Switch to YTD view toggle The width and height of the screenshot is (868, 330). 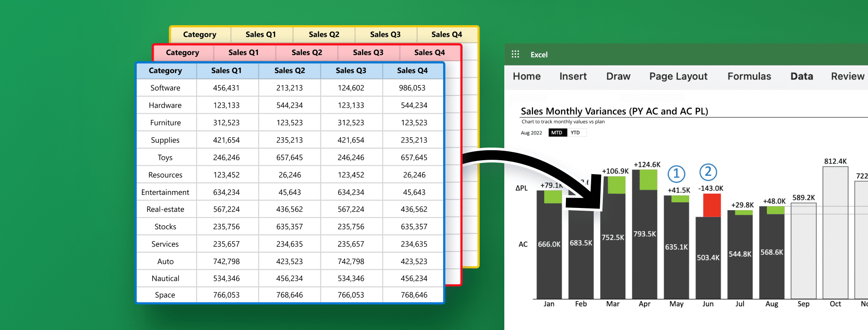click(575, 133)
